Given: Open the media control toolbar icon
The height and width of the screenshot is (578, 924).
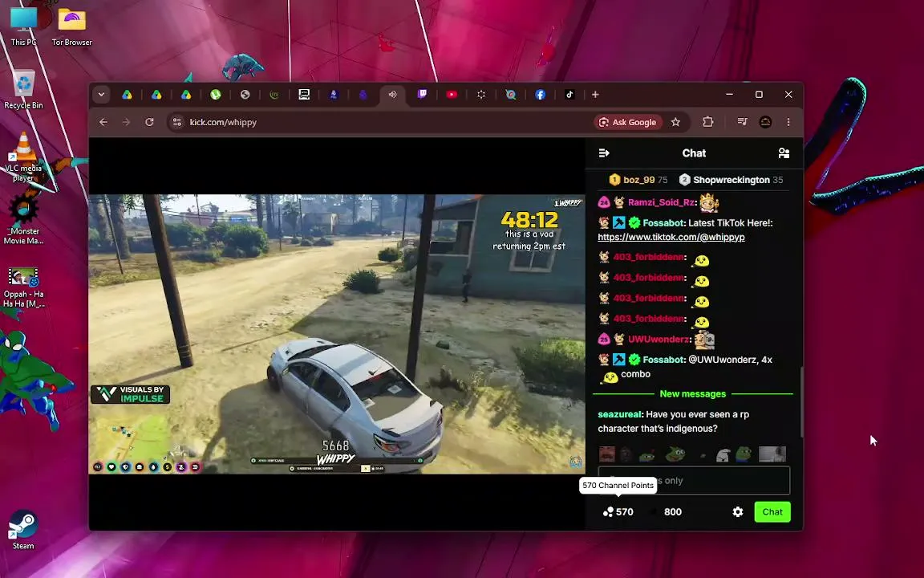Looking at the screenshot, I should point(743,122).
